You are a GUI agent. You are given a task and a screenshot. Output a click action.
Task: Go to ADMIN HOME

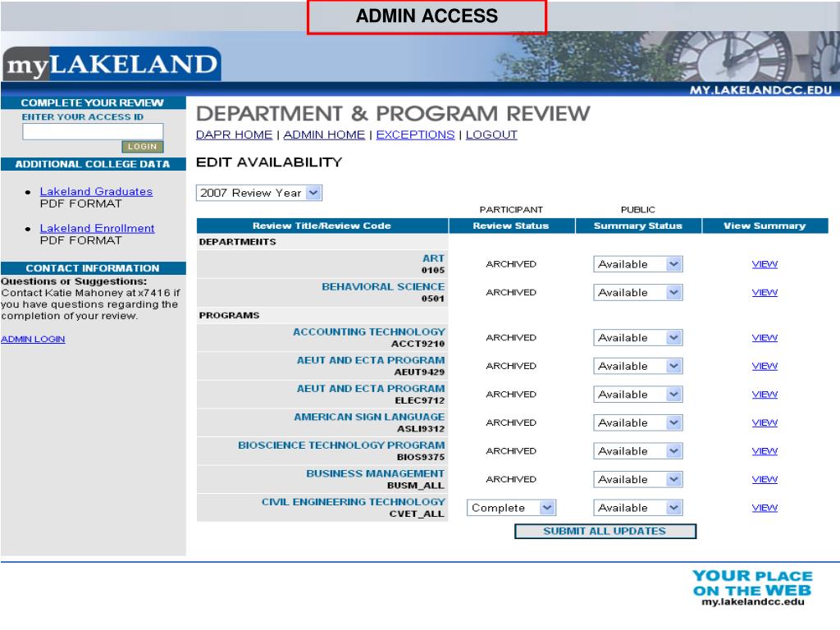pyautogui.click(x=324, y=135)
